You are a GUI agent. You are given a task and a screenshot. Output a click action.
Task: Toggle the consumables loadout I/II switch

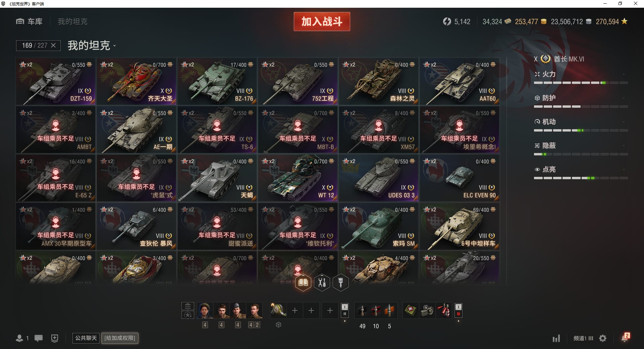coord(458,310)
